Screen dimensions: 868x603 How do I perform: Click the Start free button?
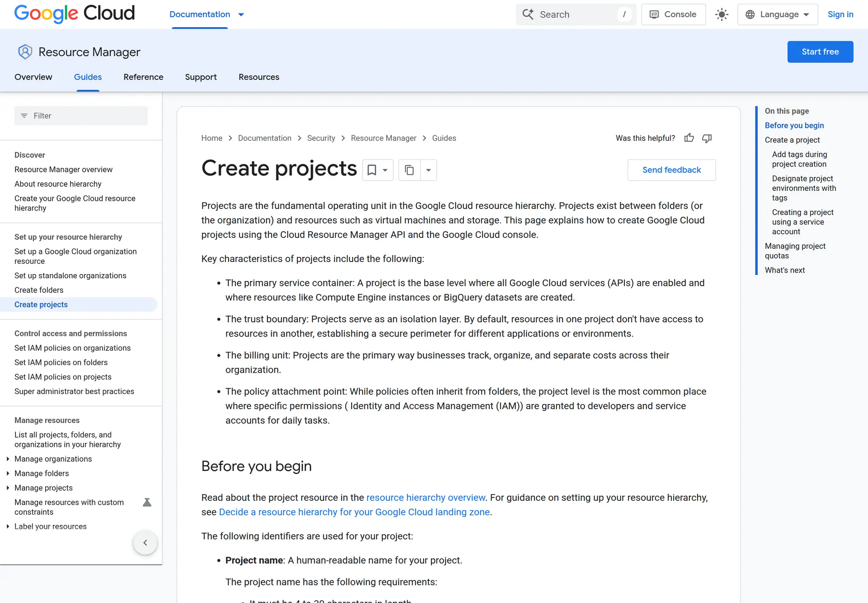point(820,52)
